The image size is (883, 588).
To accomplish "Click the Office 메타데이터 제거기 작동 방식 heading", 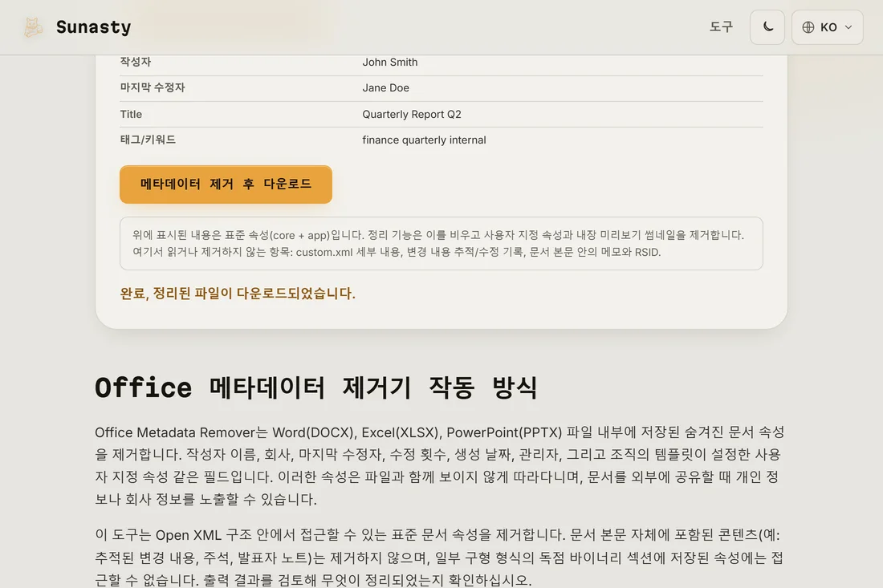I will tap(316, 387).
